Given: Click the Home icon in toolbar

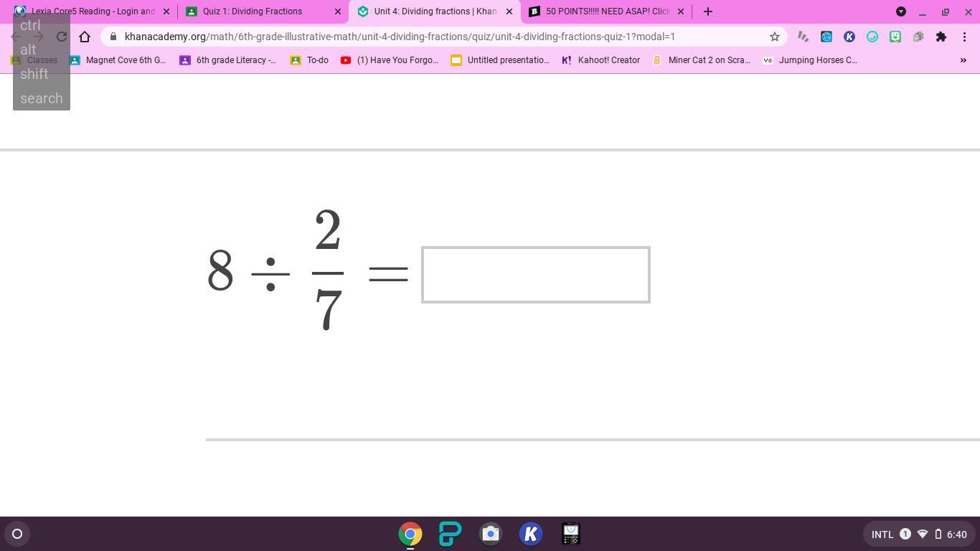Looking at the screenshot, I should (x=85, y=37).
